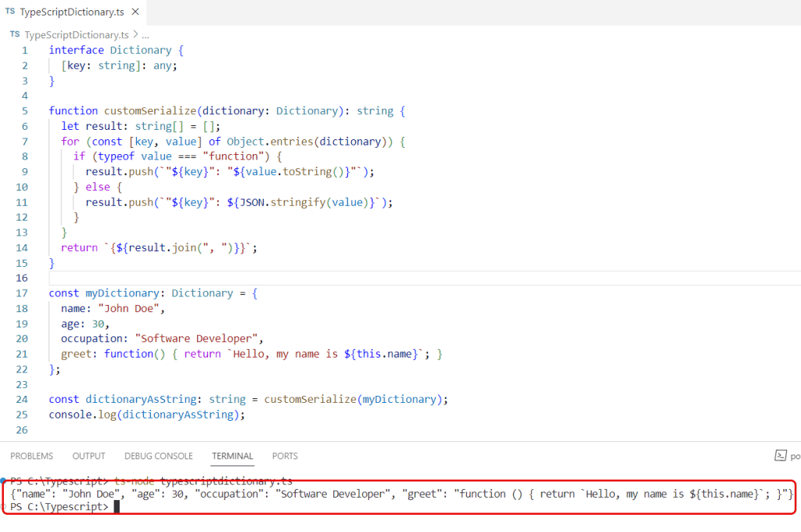Click the PowerShell terminal profile icon
Screen dimensions: 801x532
click(781, 455)
